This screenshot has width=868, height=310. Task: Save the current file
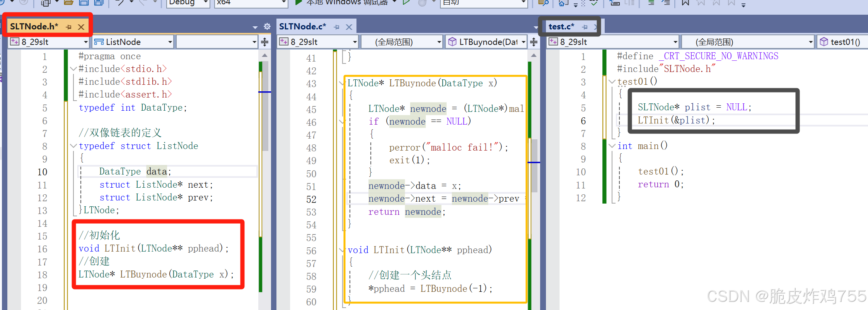84,2
